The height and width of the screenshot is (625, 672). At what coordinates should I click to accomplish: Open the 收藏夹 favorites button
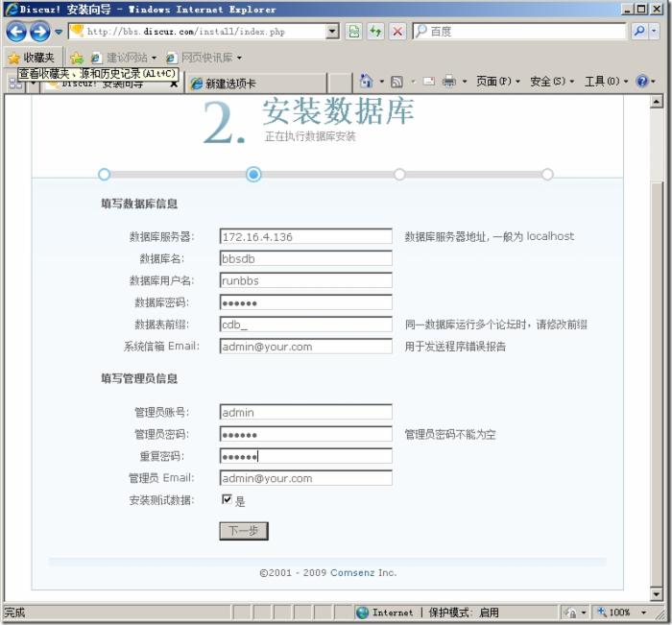32,58
